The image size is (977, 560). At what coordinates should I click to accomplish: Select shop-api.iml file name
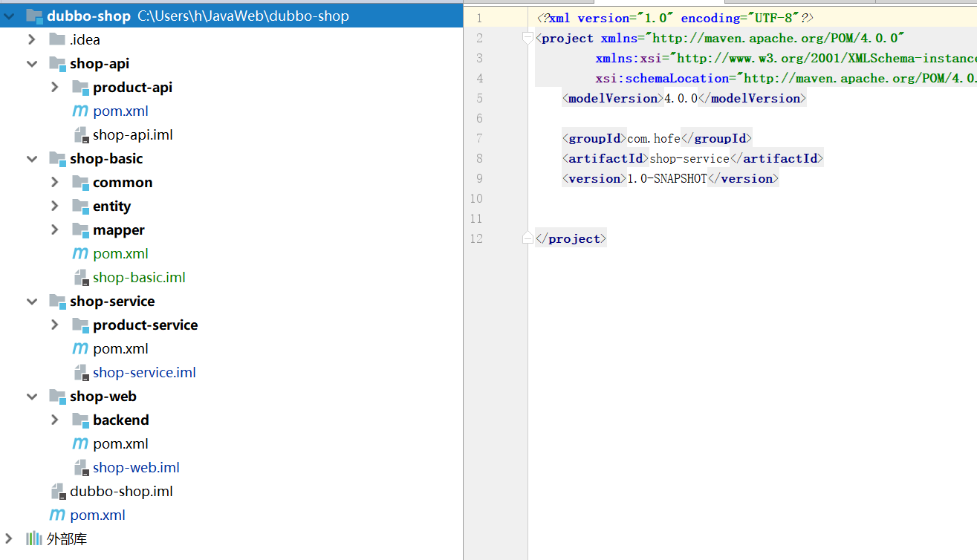pyautogui.click(x=133, y=134)
